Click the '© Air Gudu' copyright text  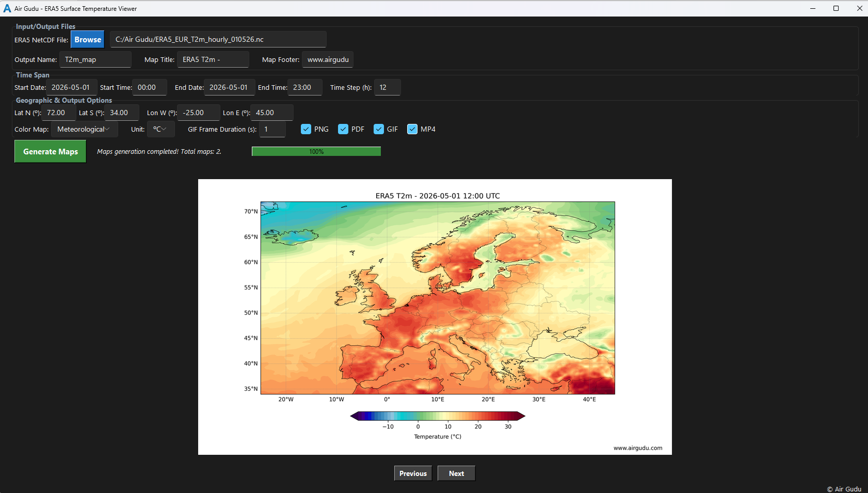(x=844, y=489)
